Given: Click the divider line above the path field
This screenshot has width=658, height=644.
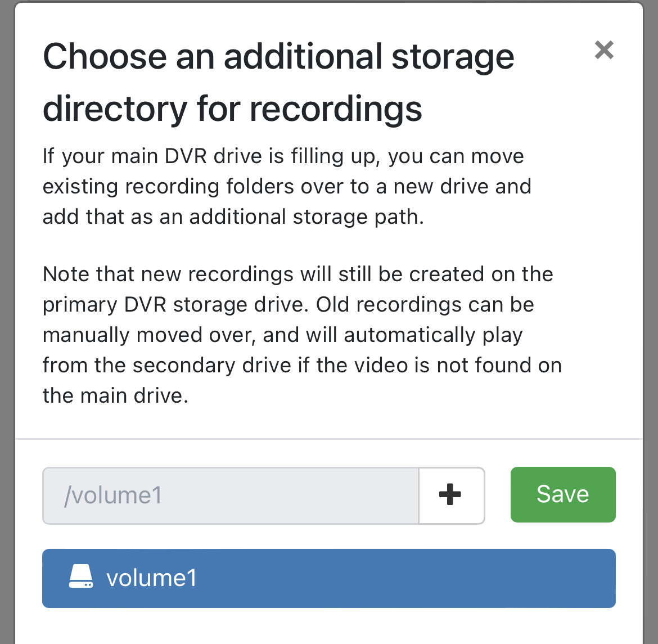Looking at the screenshot, I should (x=328, y=439).
